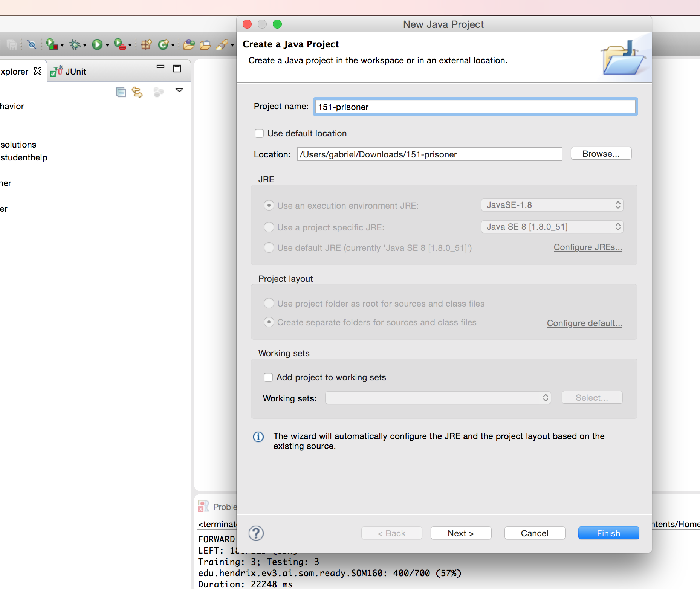The width and height of the screenshot is (700, 589).
Task: Click the New Java Package icon
Action: [x=146, y=45]
